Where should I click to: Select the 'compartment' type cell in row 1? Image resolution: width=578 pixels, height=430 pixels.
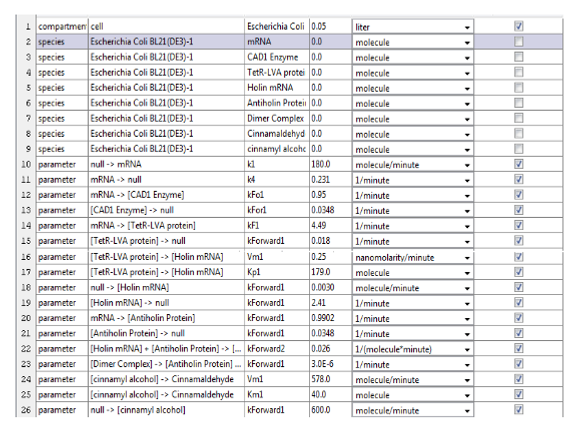62,26
